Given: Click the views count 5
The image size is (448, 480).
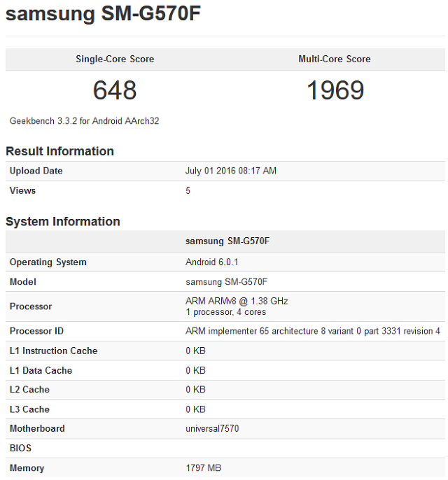Looking at the screenshot, I should point(188,191).
